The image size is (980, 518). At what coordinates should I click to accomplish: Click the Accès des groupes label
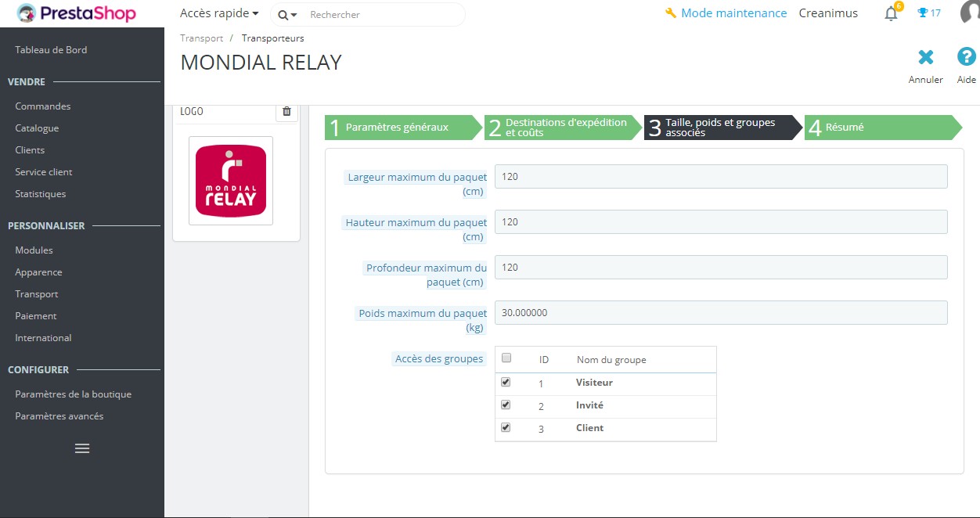439,358
